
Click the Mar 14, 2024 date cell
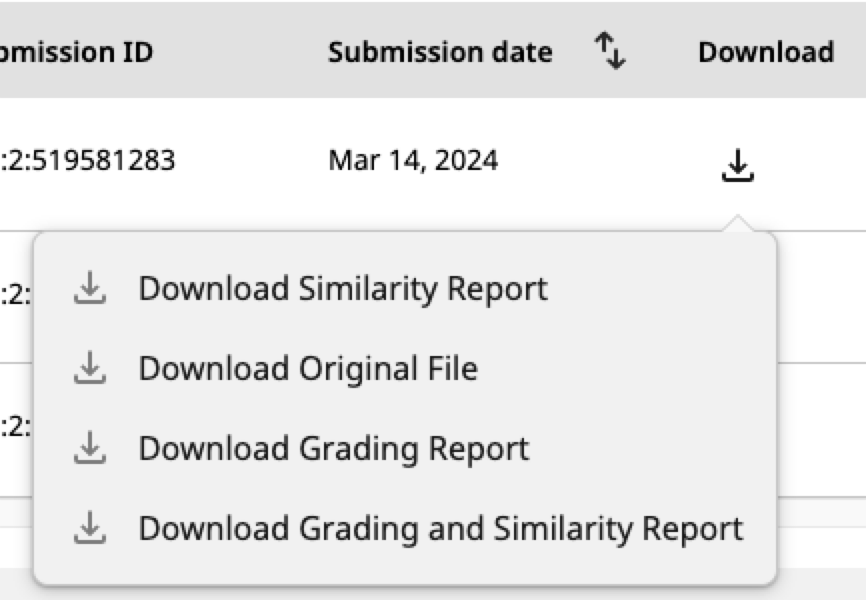[x=413, y=161]
